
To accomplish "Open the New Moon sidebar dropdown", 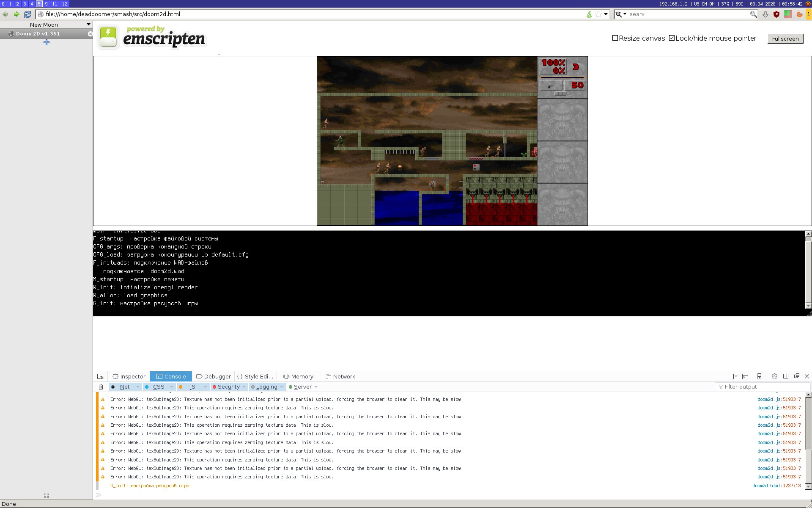I will click(88, 25).
